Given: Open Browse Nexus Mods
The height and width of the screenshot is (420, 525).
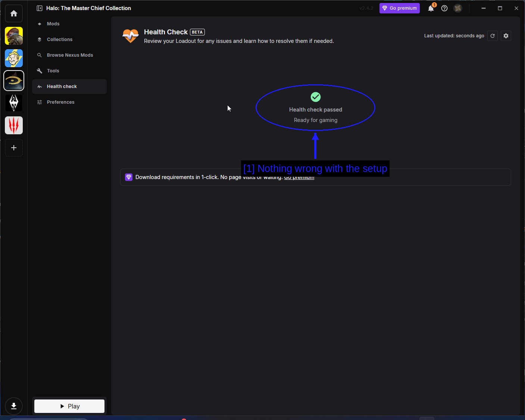Looking at the screenshot, I should click(x=69, y=55).
